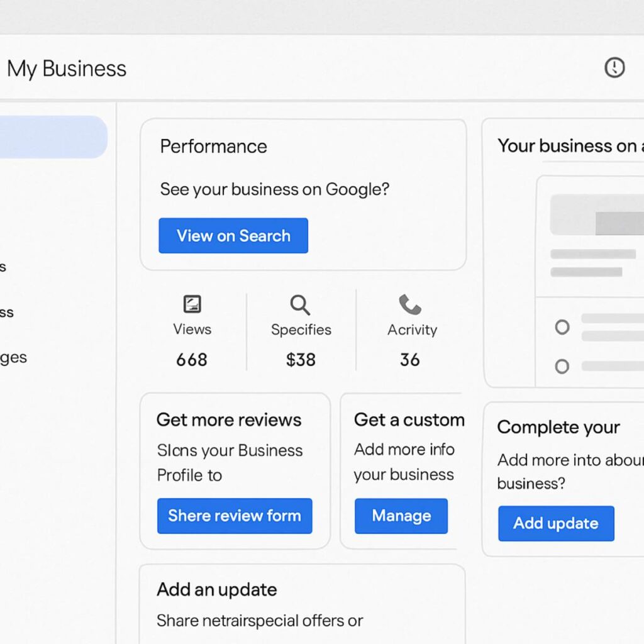Click the $38 value

(301, 360)
